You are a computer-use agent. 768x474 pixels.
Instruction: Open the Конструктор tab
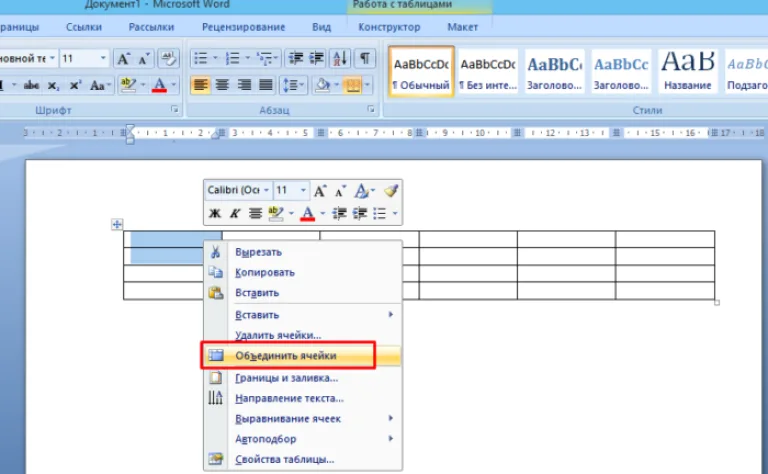389,27
